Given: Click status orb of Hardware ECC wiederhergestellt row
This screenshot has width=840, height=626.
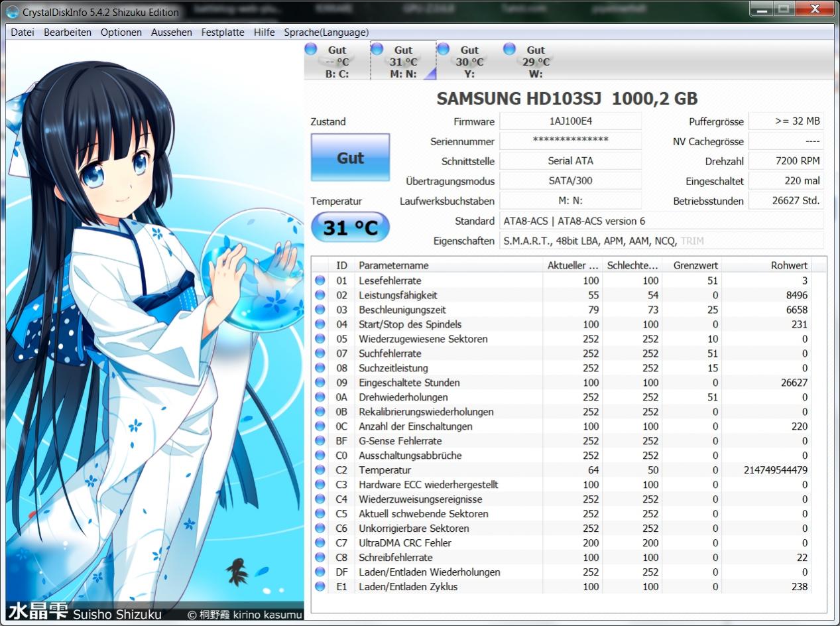Looking at the screenshot, I should 320,485.
